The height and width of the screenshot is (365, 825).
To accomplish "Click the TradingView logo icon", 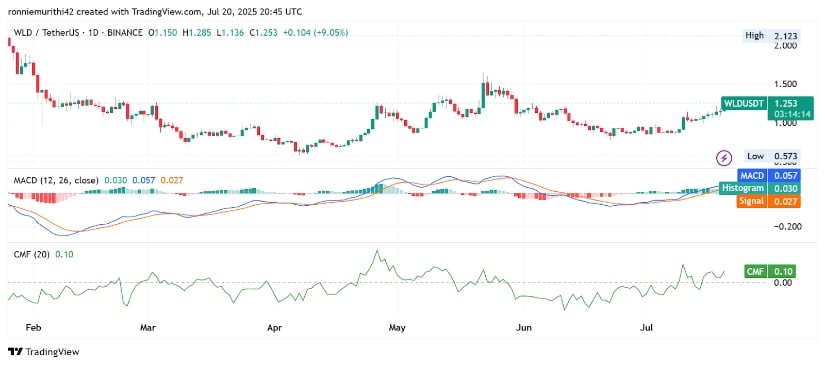I will tap(15, 352).
